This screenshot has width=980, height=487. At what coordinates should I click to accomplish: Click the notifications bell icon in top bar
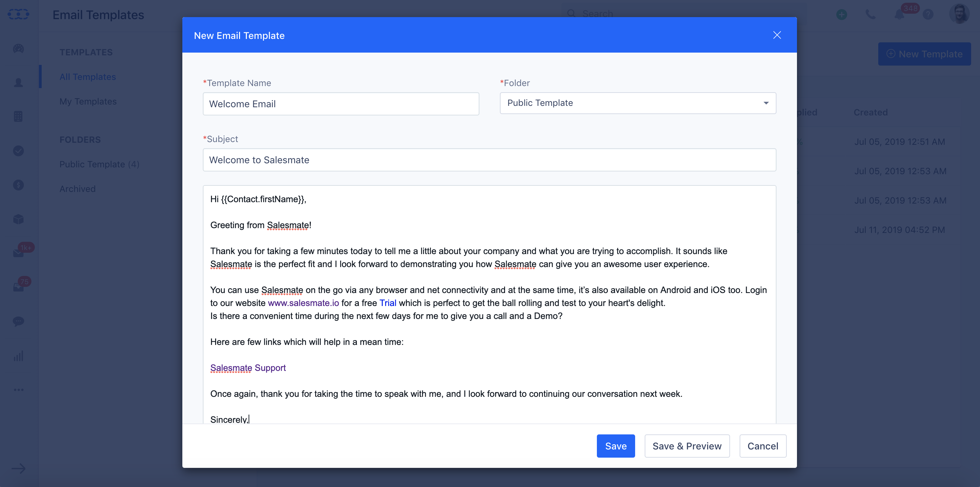coord(899,14)
